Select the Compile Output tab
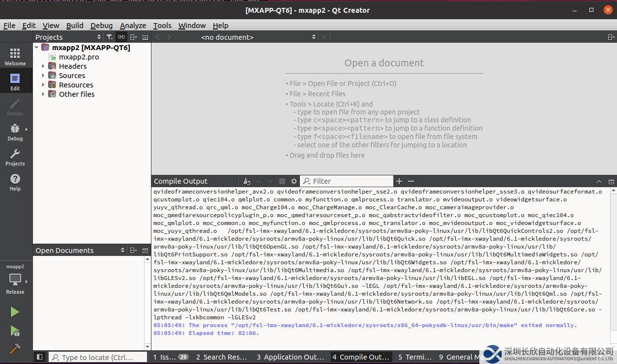Viewport: 617px width, 364px height. 360,357
